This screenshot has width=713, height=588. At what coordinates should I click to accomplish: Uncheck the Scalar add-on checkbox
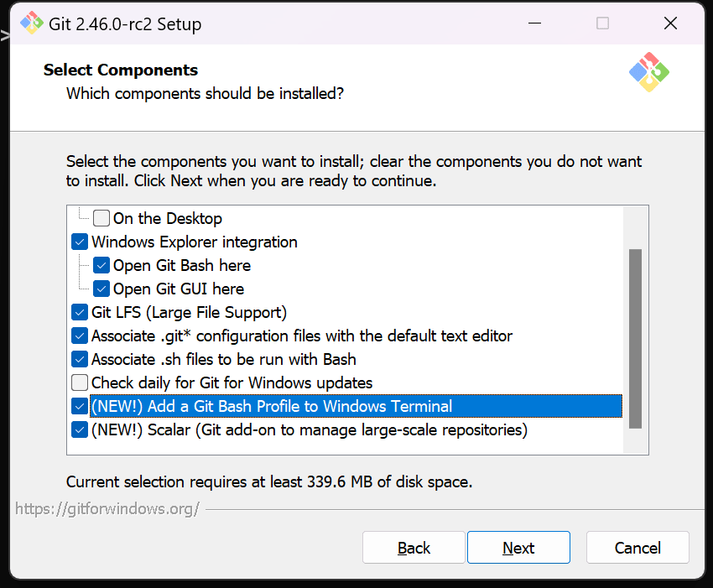pyautogui.click(x=80, y=430)
